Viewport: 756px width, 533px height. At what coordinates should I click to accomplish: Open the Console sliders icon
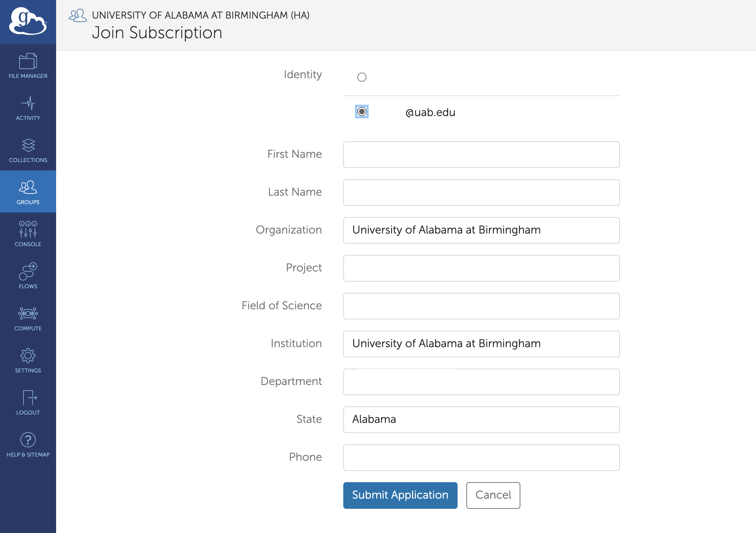click(x=28, y=234)
